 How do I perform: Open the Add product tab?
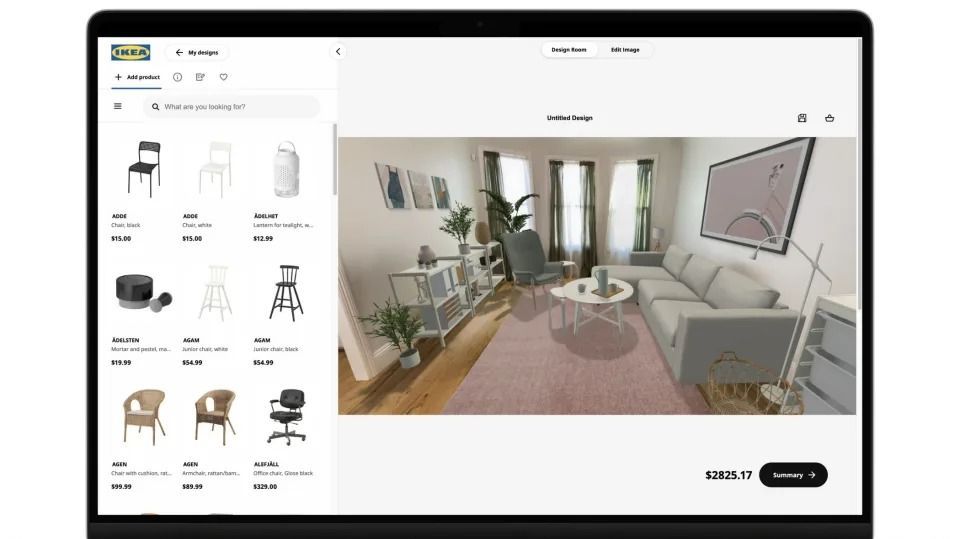point(136,77)
